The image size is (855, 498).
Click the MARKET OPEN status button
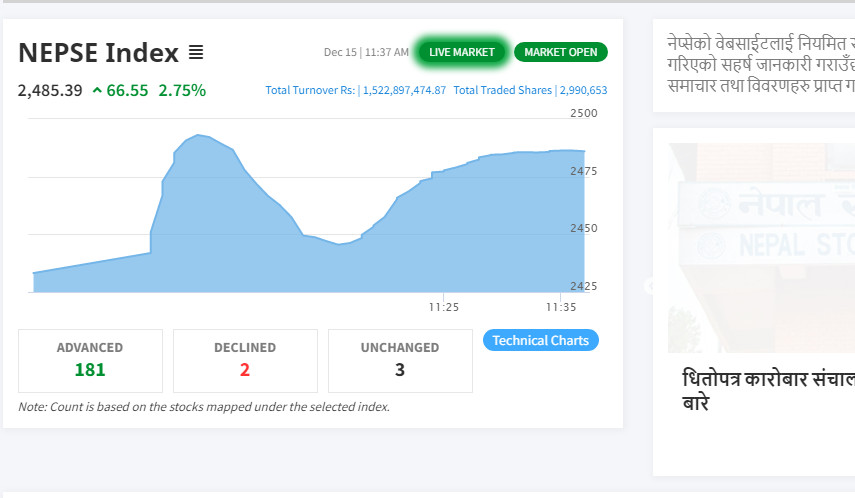561,52
